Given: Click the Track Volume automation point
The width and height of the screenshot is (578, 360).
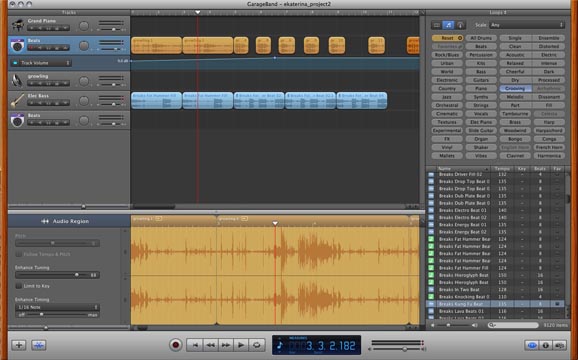Looking at the screenshot, I should 275,58.
